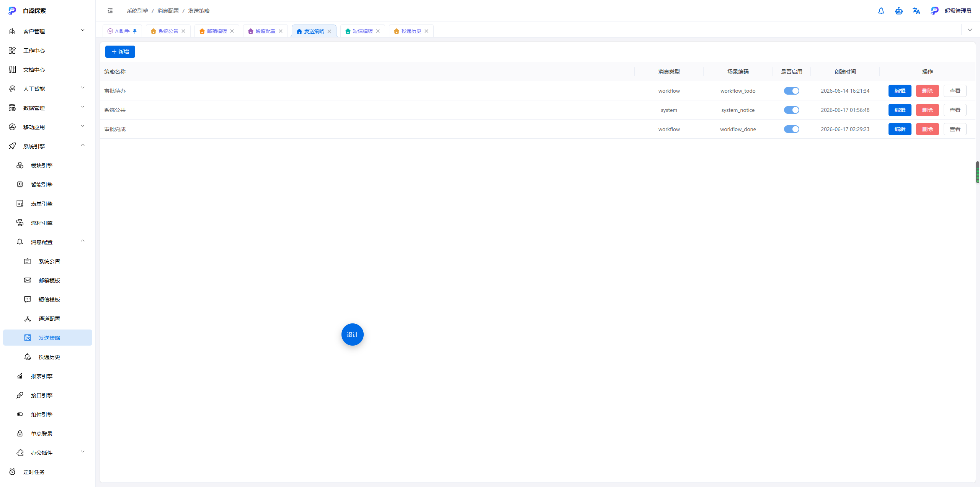Expand the 数据管理 menu
This screenshot has width=980, height=487.
pos(47,108)
